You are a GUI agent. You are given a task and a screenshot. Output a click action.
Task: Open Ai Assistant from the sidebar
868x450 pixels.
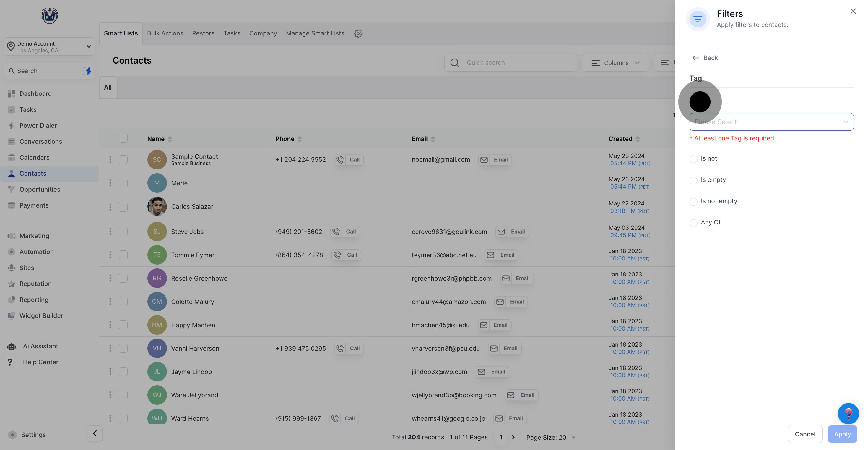pyautogui.click(x=40, y=346)
